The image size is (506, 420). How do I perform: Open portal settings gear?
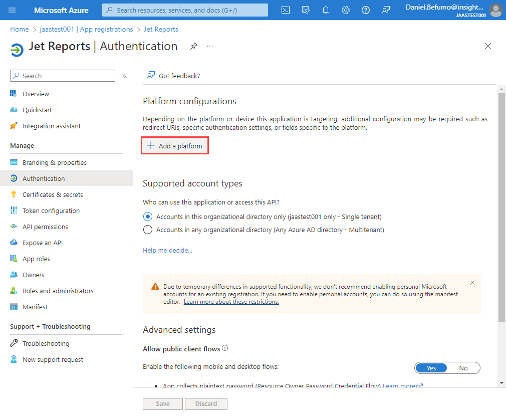[346, 10]
